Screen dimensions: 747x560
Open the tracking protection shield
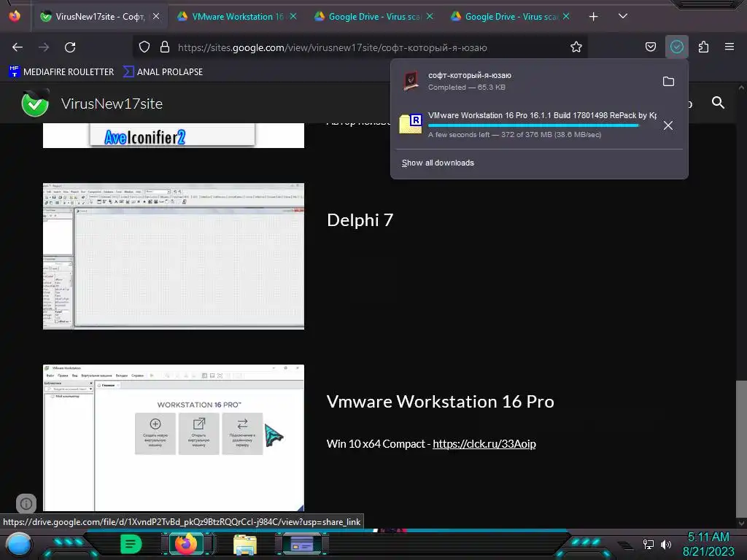[144, 47]
